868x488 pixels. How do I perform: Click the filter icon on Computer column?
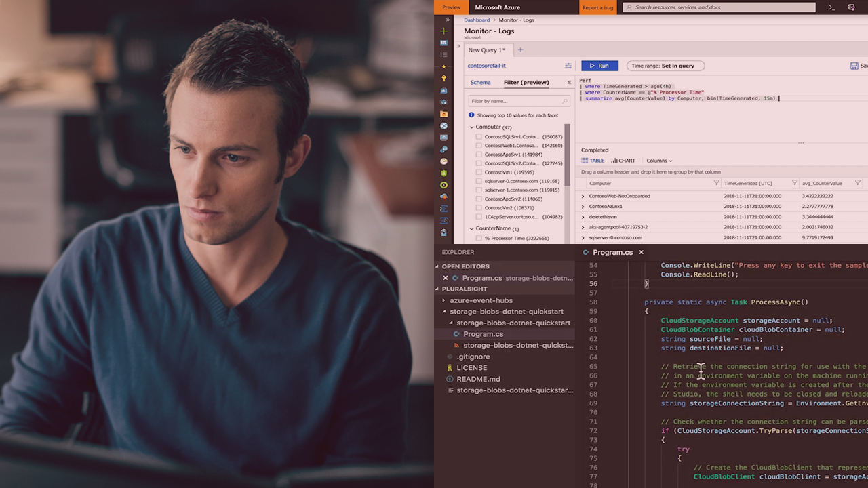click(716, 183)
